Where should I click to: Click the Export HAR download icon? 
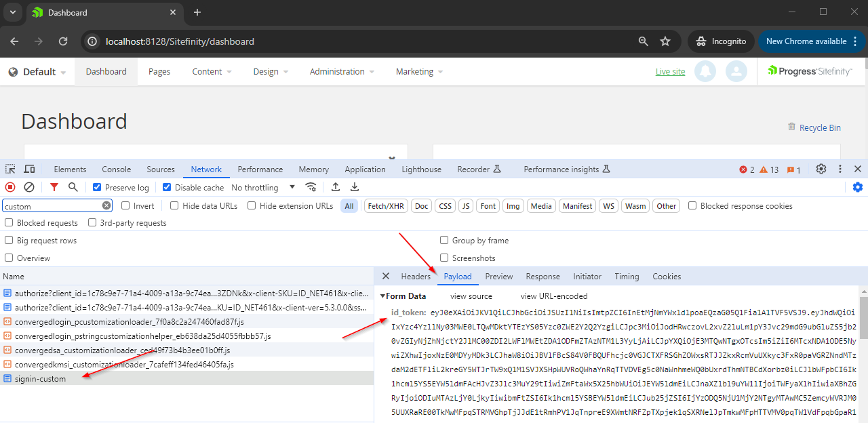tap(354, 187)
